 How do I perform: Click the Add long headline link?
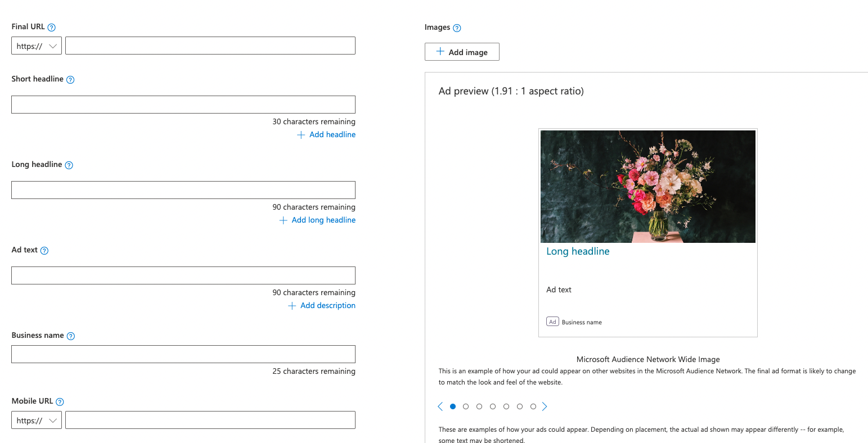click(318, 220)
